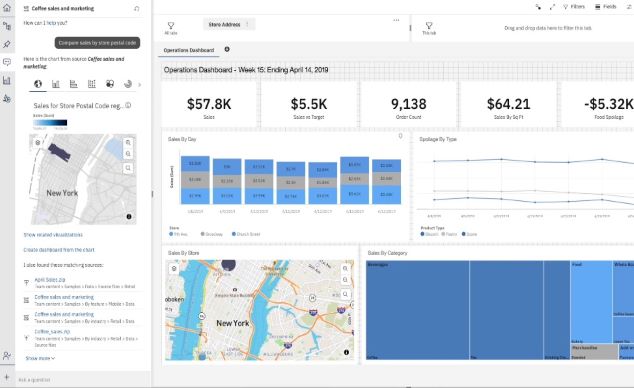Click the headset icon in the assistant header
Screen dimensions: 634x388
137,8
